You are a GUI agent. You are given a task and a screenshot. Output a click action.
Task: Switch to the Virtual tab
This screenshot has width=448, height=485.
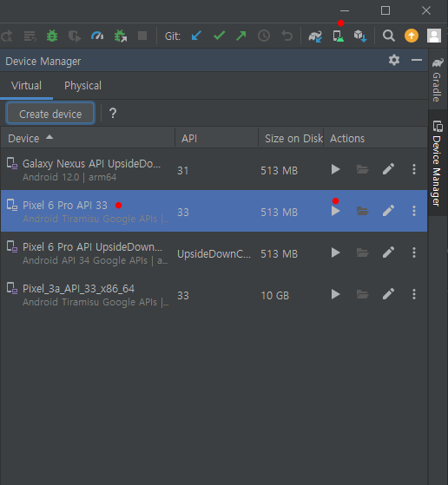[x=26, y=86]
